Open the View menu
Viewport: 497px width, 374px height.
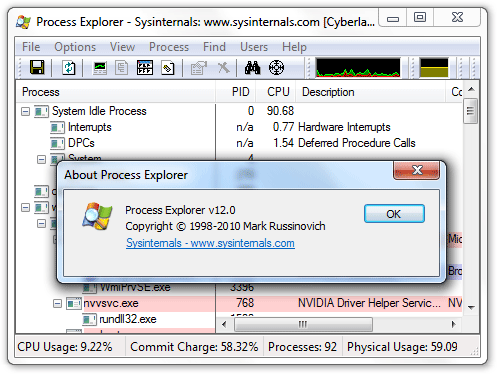tap(122, 47)
